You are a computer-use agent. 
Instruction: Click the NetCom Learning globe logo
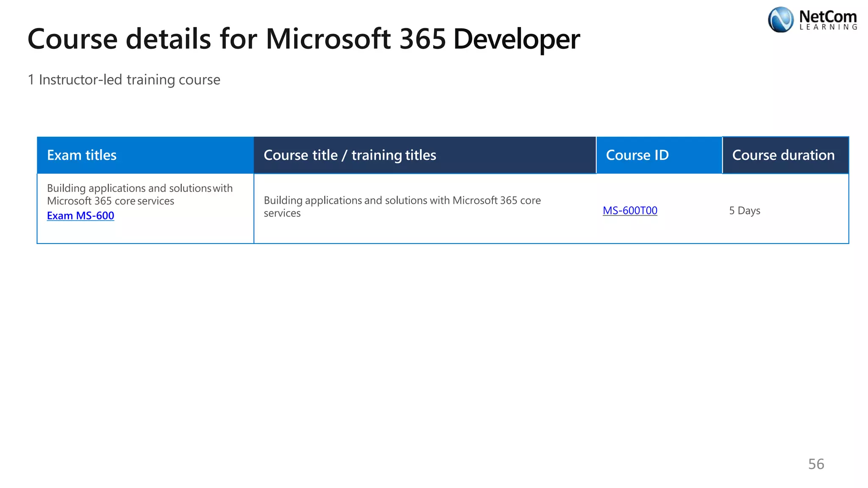click(781, 19)
